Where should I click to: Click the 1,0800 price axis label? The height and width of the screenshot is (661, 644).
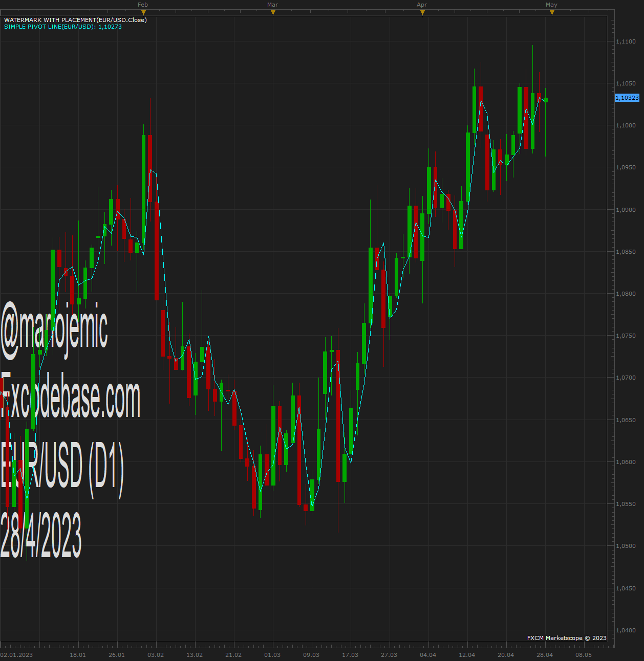(x=626, y=294)
